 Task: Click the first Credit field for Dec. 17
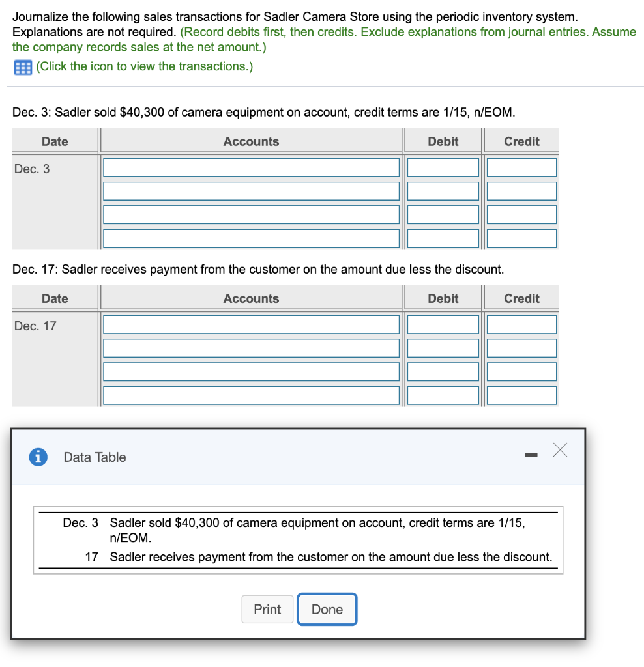[521, 324]
